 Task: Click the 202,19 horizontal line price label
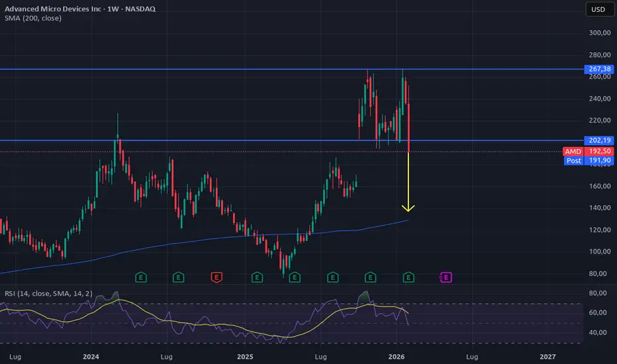click(599, 140)
